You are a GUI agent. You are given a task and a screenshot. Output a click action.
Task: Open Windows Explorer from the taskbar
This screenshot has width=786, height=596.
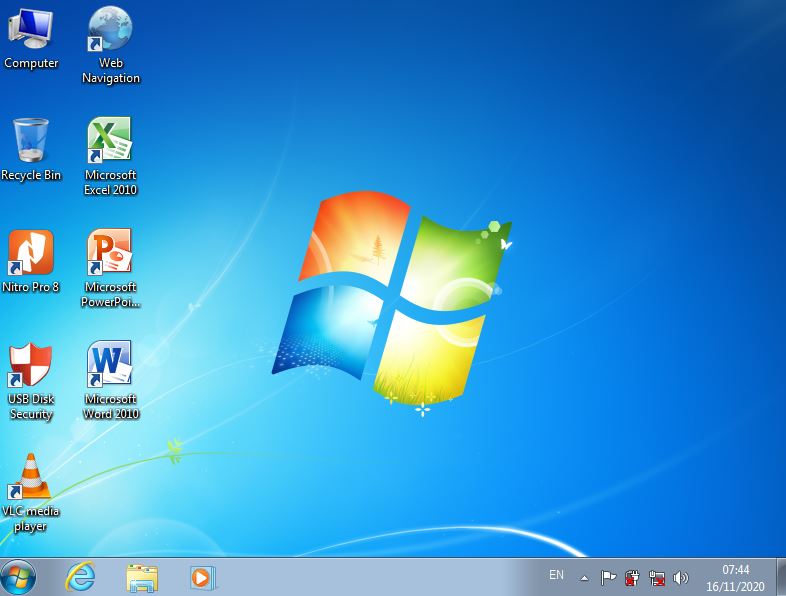[142, 577]
